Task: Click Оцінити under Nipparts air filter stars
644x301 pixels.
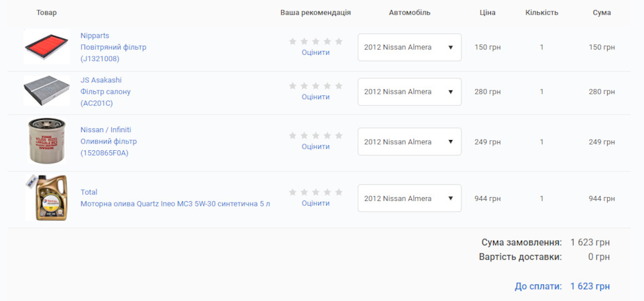Action: [x=315, y=52]
